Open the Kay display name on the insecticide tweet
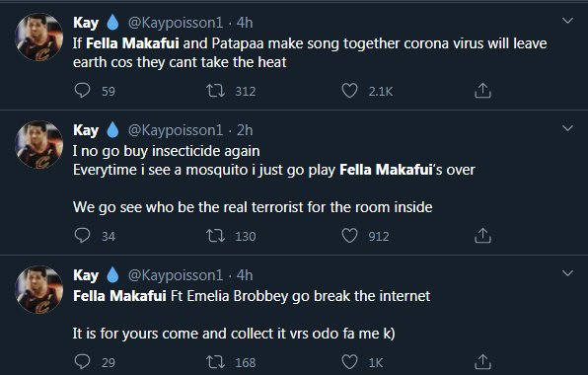Image resolution: width=588 pixels, height=375 pixels. click(86, 130)
